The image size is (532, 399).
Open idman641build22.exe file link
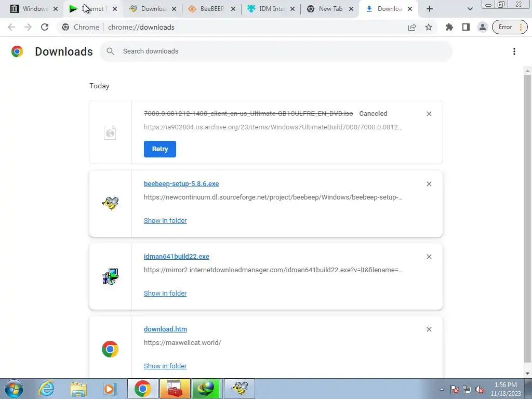[177, 256]
